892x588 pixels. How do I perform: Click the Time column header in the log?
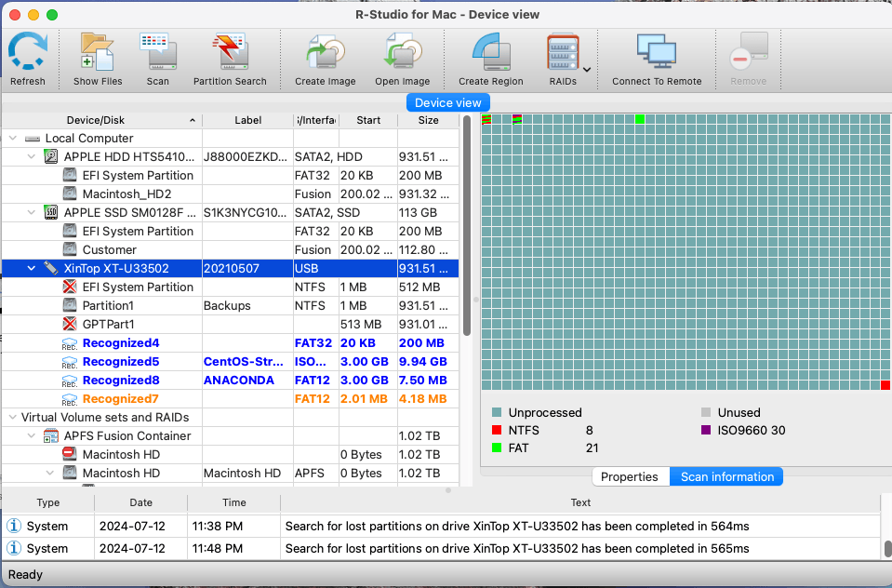point(233,502)
